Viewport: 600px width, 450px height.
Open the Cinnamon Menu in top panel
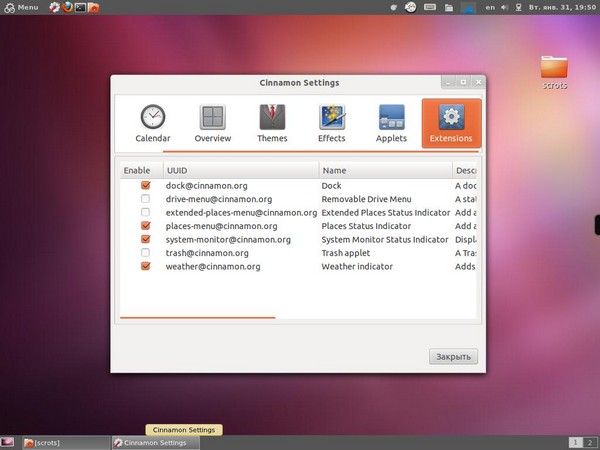coord(20,7)
